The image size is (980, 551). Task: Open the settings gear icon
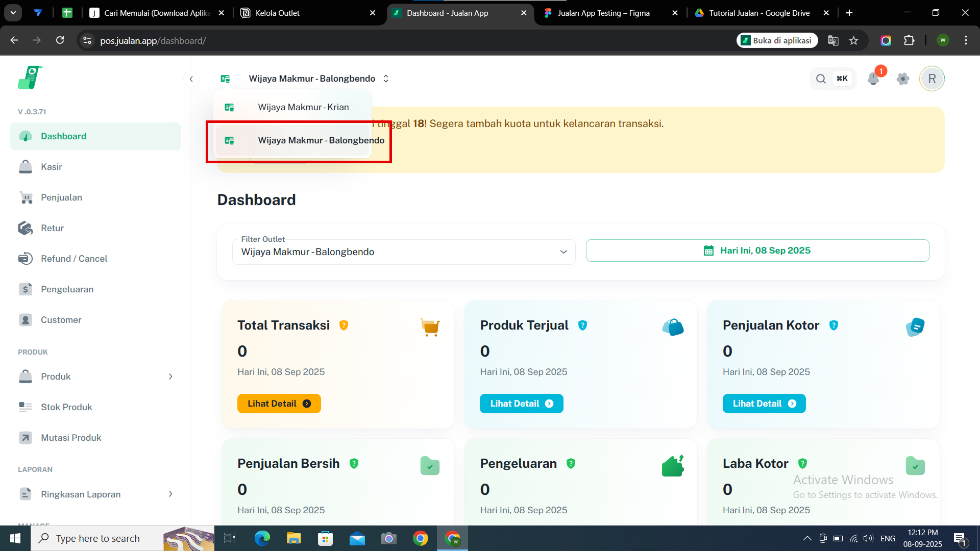coord(903,79)
